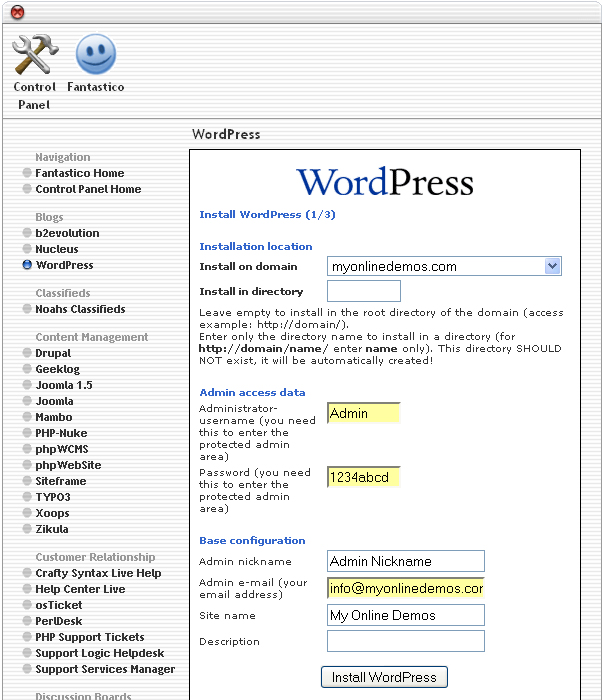Click the bullet beside Control Panel Home
This screenshot has width=604, height=700.
point(27,188)
